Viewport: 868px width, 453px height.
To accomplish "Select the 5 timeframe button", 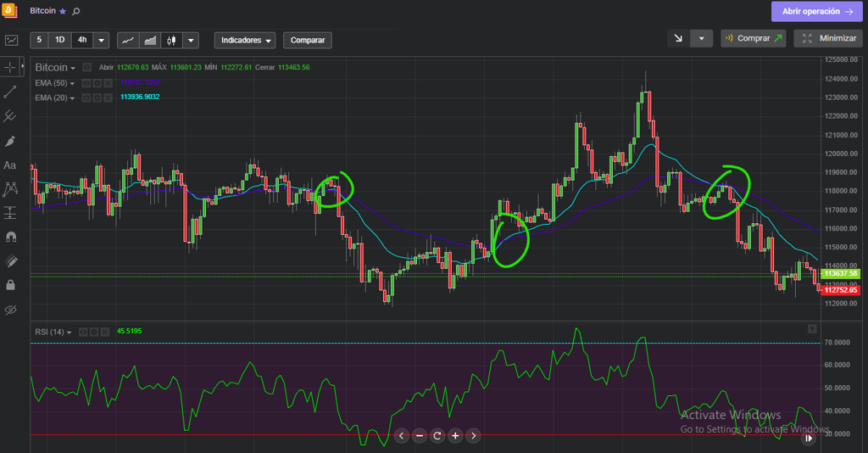I will pos(39,40).
